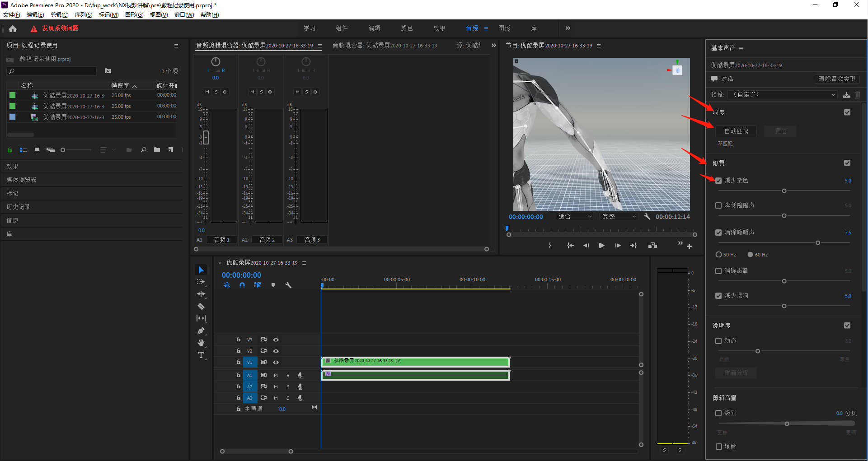Hide track V1 using its eye icon
This screenshot has width=868, height=461.
click(x=276, y=362)
